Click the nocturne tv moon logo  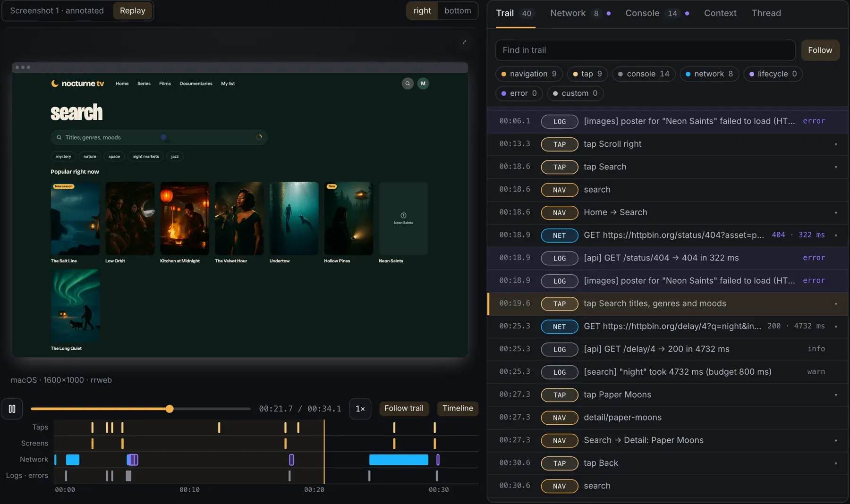coord(55,84)
